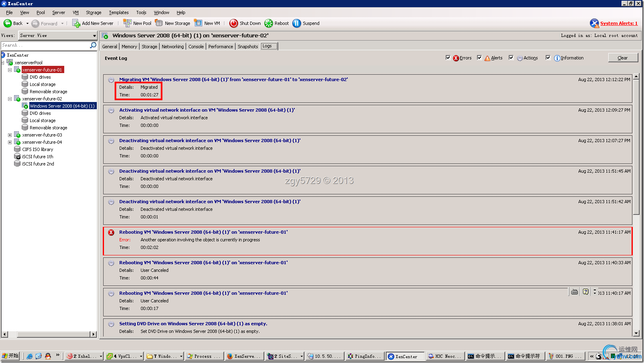
Task: Open the H3C Neoc taskbar button
Action: coord(445,356)
